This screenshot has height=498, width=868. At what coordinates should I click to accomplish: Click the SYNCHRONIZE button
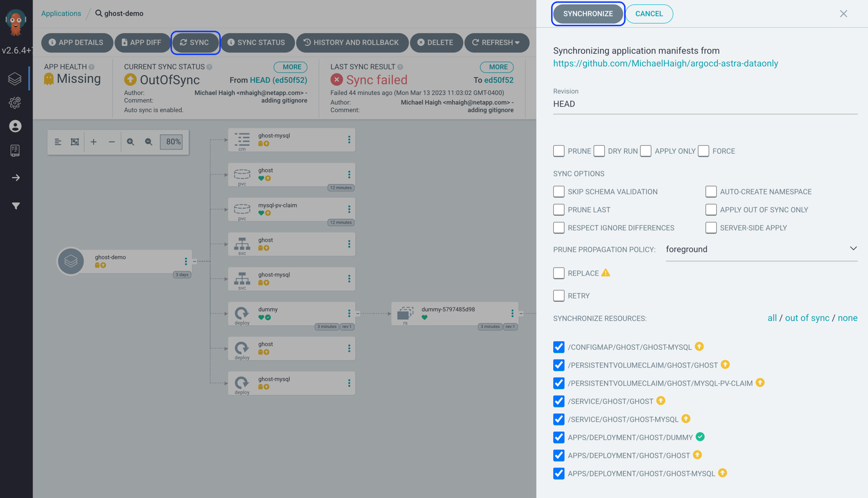pyautogui.click(x=588, y=14)
